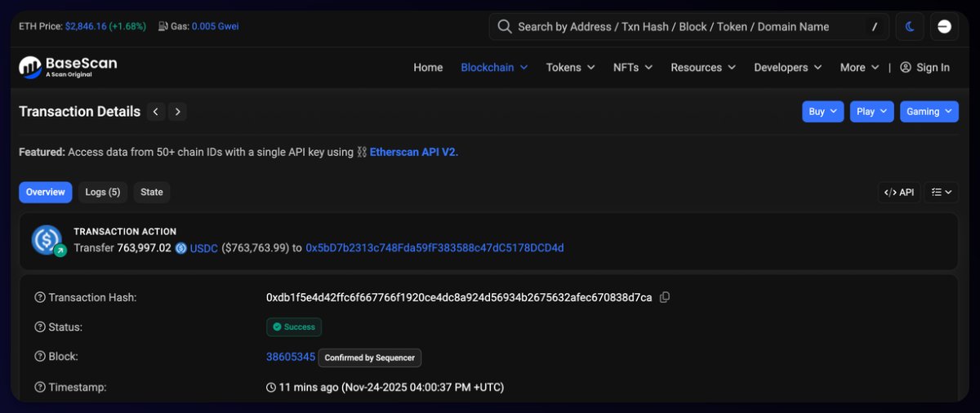Expand the NFTs menu
The image size is (980, 413).
633,68
